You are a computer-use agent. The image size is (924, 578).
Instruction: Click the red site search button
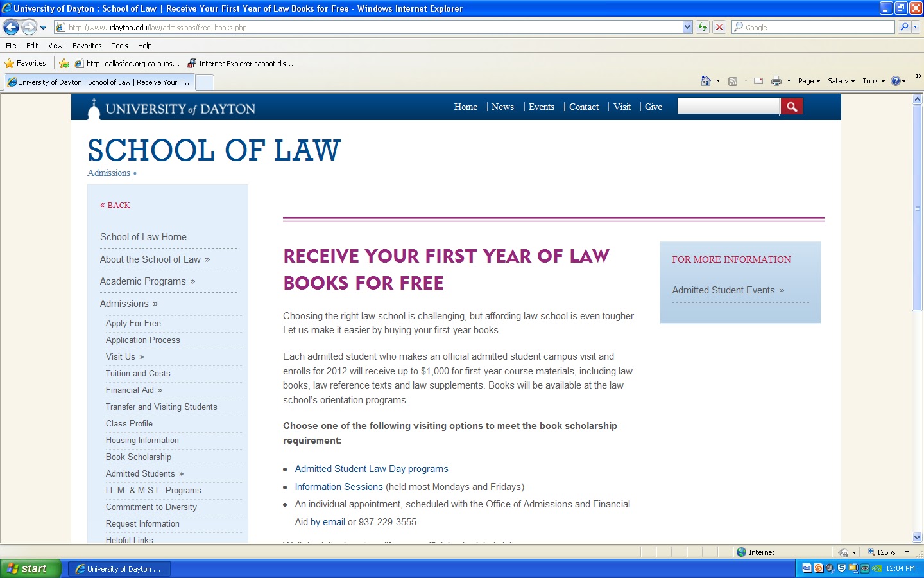(792, 107)
